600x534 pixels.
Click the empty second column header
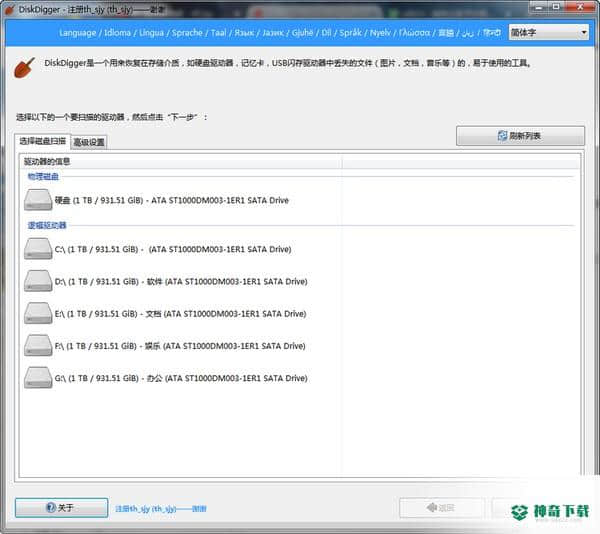coord(461,161)
